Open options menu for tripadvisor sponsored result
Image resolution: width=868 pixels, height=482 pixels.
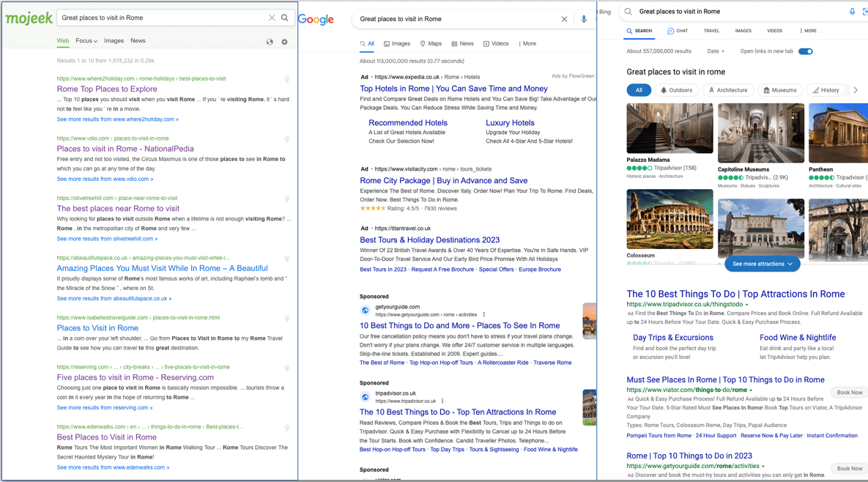[x=442, y=401]
